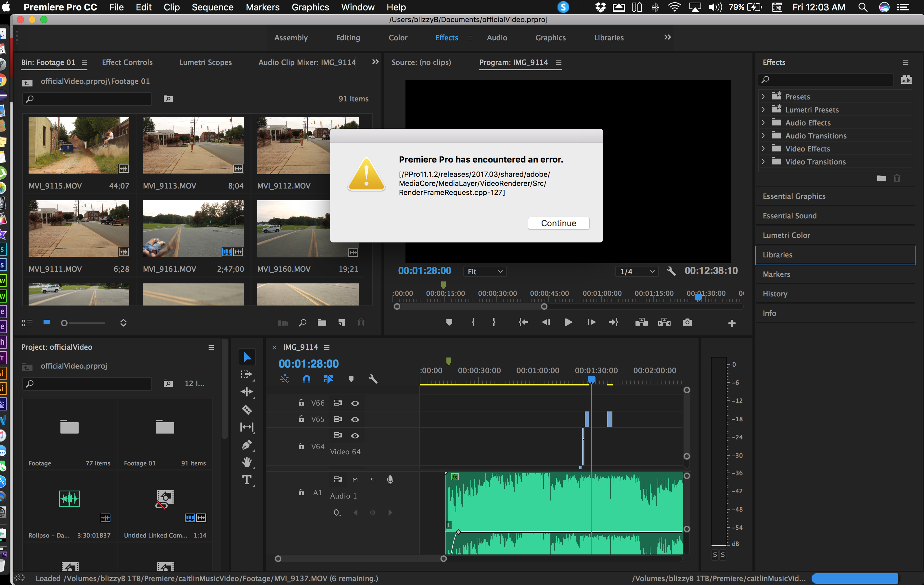The image size is (924, 585).
Task: Switch to the Color workspace tab
Action: [398, 38]
